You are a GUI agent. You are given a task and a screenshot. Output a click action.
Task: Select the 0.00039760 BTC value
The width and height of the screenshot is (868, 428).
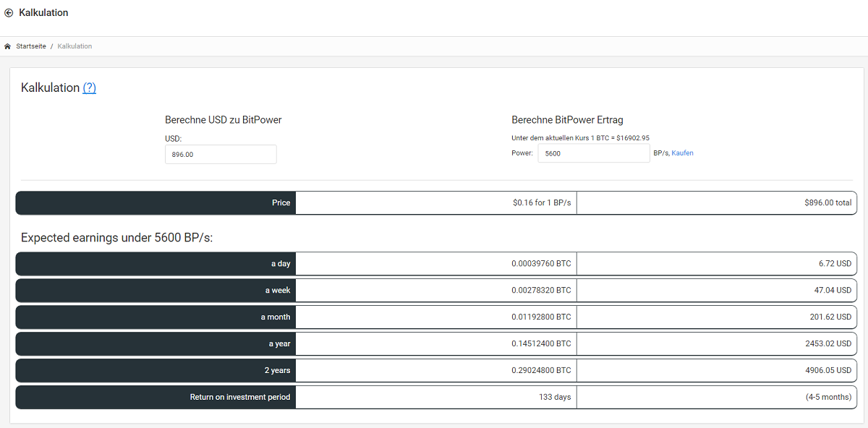(x=541, y=264)
